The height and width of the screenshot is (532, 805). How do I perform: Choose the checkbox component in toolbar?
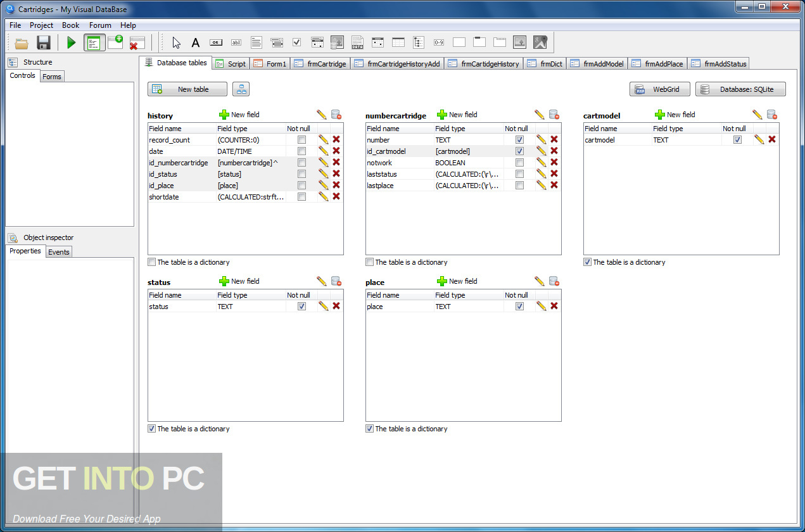[296, 42]
